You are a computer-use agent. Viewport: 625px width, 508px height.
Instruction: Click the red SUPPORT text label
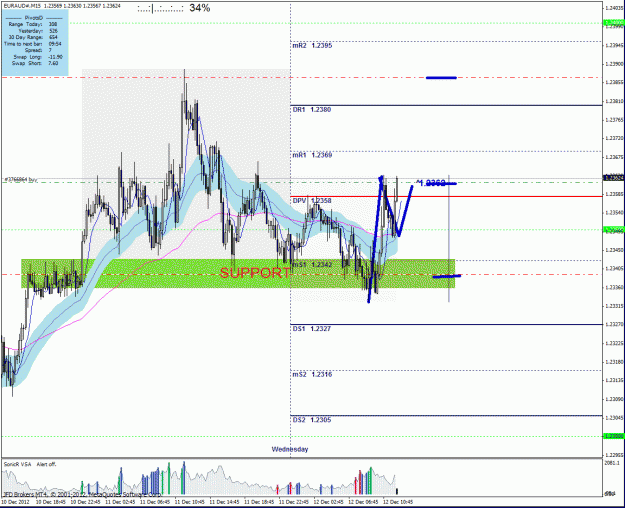(255, 273)
